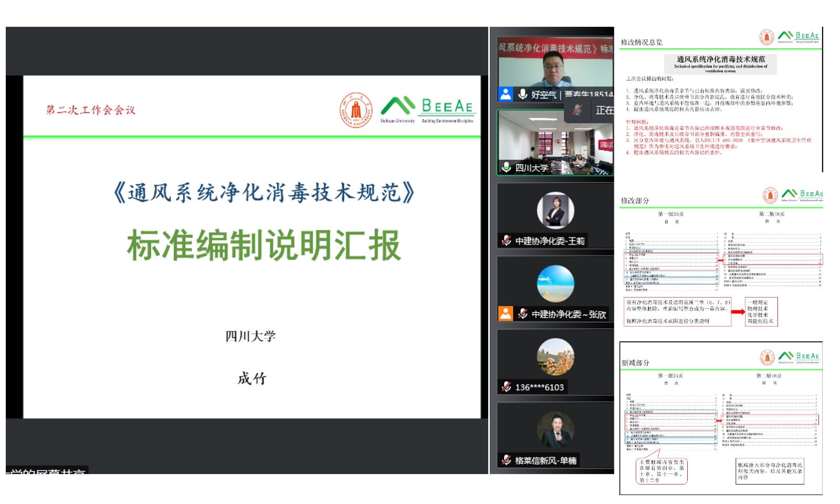
Task: Click the green microphone icon for 四川大学
Action: click(x=506, y=167)
